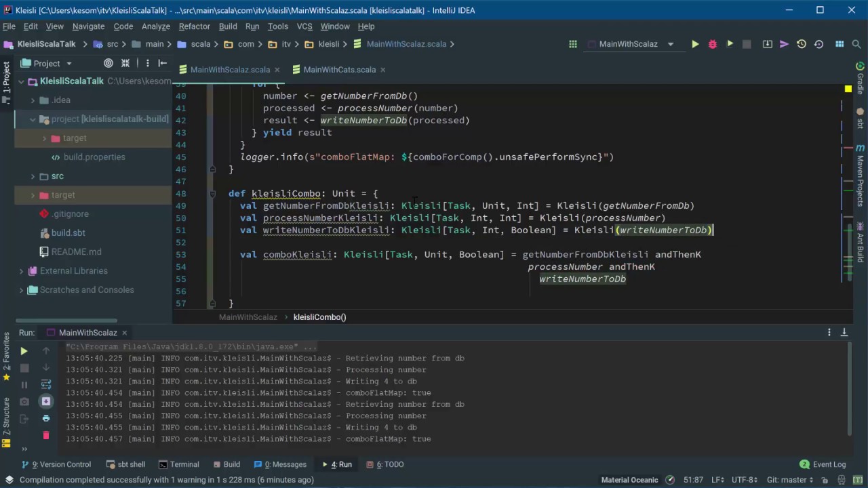Open the 6: TODO tool window
This screenshot has height=488, width=868.
click(x=385, y=465)
